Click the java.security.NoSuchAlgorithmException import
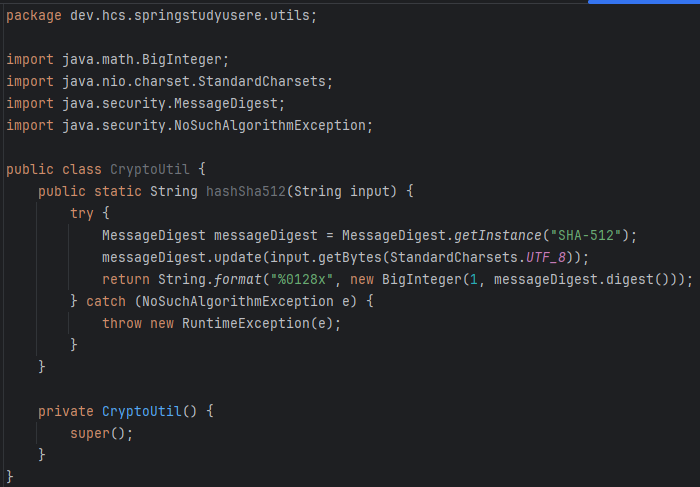Screen dimensions: 700x487 click(x=214, y=125)
